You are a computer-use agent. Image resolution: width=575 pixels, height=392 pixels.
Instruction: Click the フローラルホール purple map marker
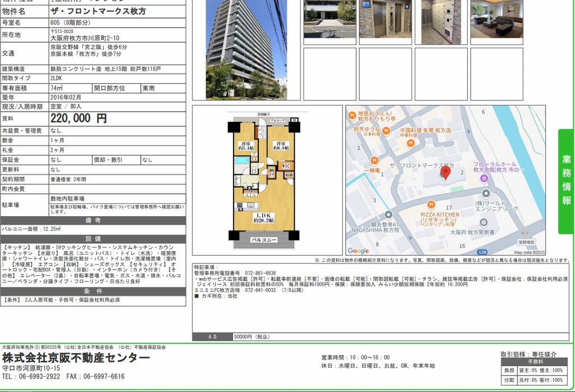pyautogui.click(x=483, y=179)
